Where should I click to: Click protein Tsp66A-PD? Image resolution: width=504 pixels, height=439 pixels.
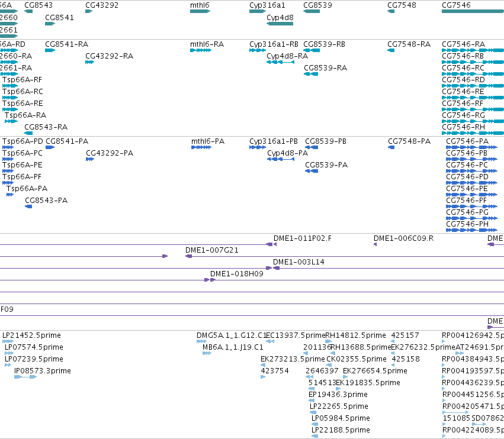[x=23, y=141]
